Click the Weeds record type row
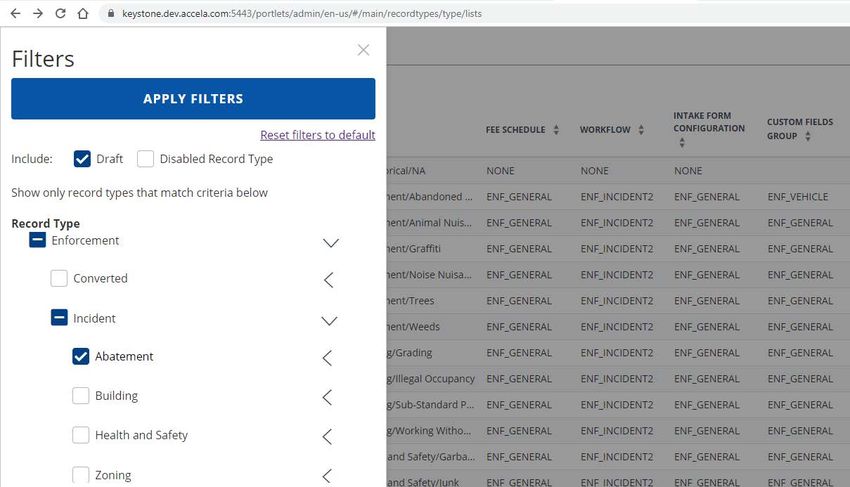850x487 pixels. click(618, 326)
